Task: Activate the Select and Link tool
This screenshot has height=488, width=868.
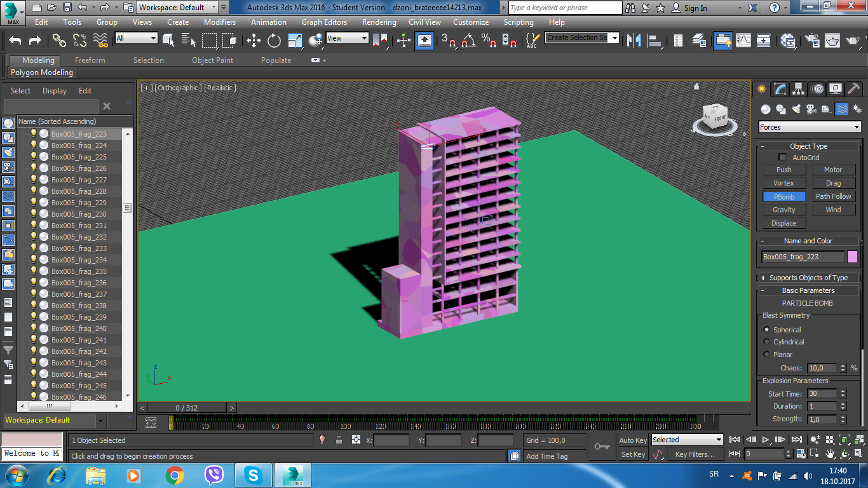Action: click(x=59, y=41)
